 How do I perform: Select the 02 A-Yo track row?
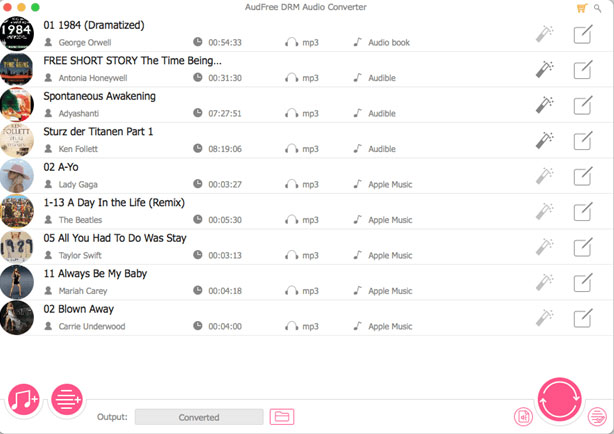(x=307, y=176)
